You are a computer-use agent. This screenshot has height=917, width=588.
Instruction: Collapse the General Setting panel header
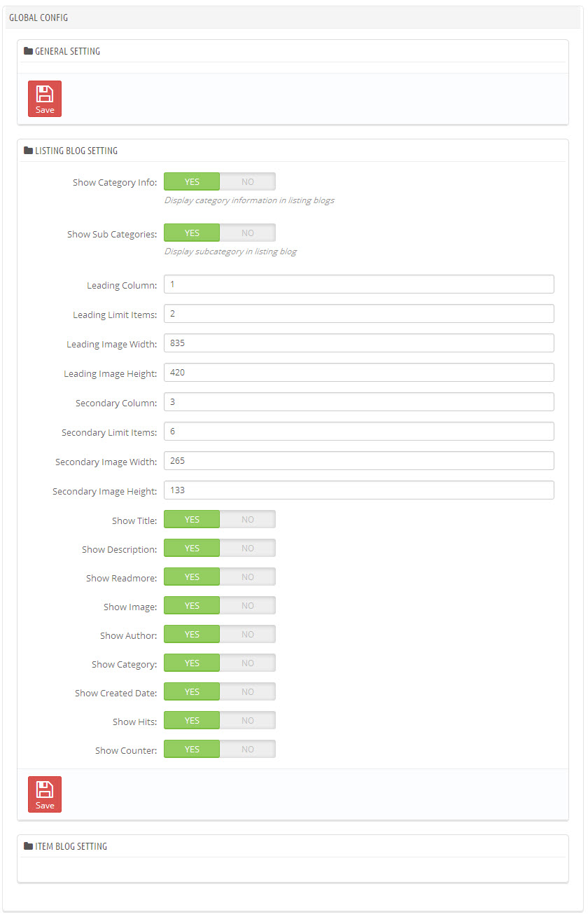click(x=293, y=51)
